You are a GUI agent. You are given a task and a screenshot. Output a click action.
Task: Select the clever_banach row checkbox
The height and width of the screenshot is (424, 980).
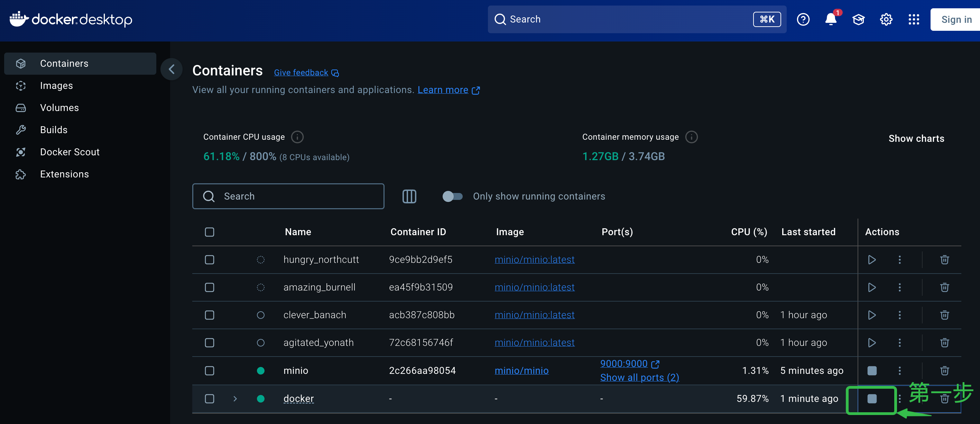click(x=209, y=315)
